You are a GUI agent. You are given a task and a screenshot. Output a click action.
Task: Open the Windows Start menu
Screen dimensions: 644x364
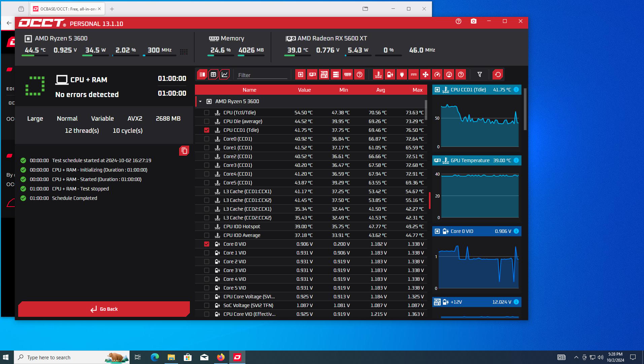(6, 357)
